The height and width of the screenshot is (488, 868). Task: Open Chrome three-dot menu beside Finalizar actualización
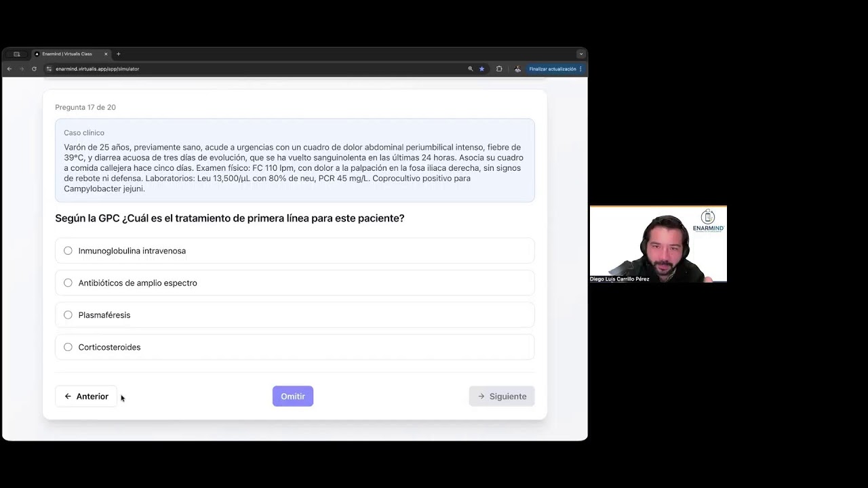pos(581,68)
